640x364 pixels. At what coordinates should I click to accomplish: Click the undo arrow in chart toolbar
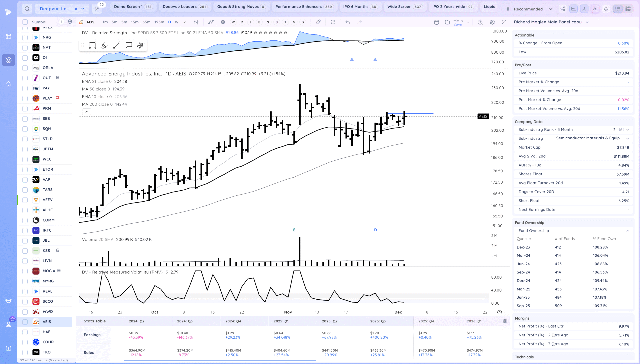[347, 22]
